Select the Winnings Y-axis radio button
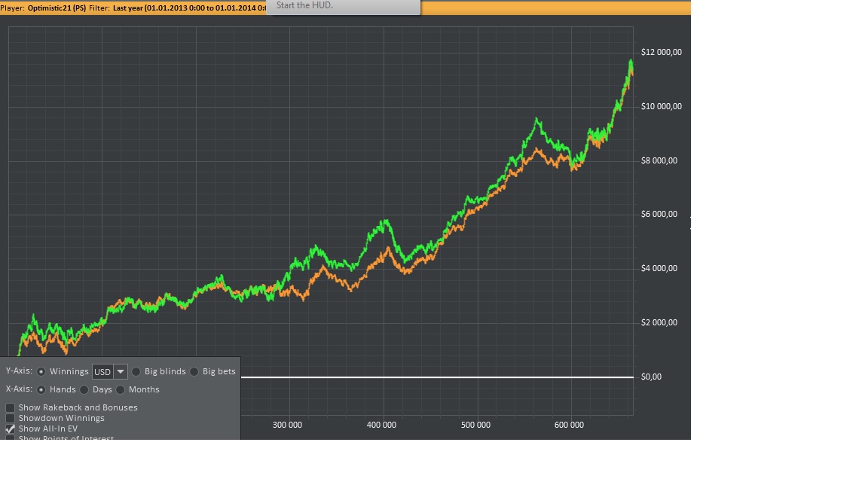Image resolution: width=868 pixels, height=488 pixels. point(41,372)
